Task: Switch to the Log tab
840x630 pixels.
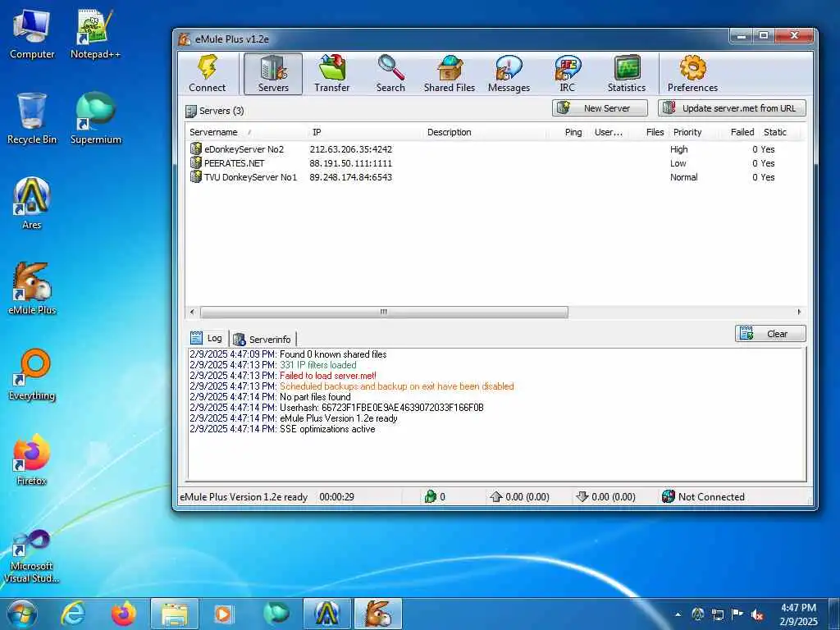Action: tap(207, 339)
